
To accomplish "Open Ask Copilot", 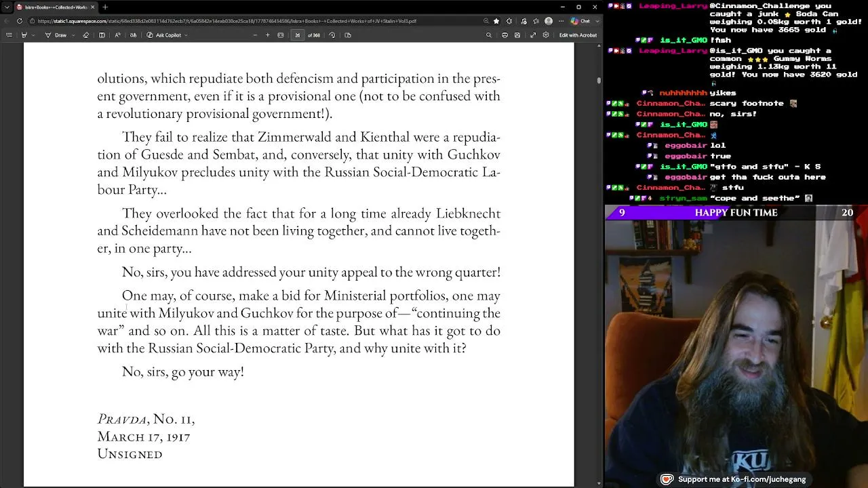I will coord(164,35).
